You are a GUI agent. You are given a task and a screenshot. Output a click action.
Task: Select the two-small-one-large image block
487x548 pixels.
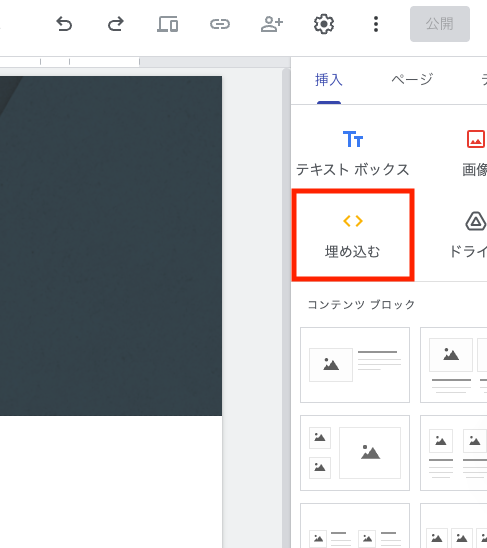coord(355,453)
